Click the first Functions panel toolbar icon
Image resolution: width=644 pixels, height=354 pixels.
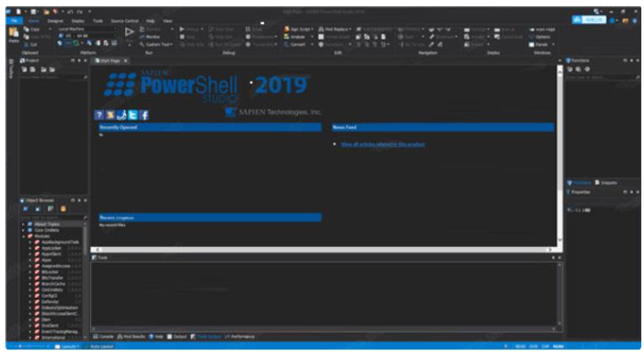(570, 70)
